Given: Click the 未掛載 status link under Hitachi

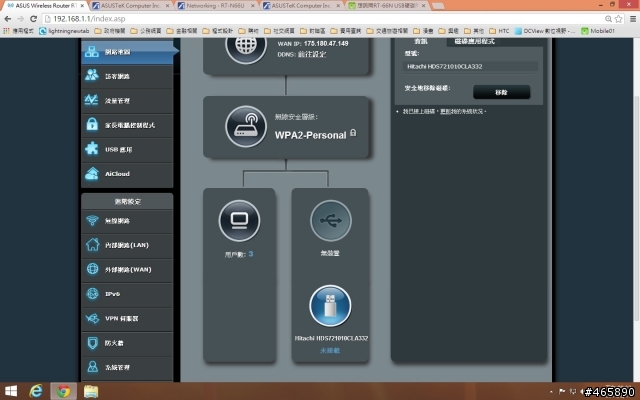Looking at the screenshot, I should point(330,351).
